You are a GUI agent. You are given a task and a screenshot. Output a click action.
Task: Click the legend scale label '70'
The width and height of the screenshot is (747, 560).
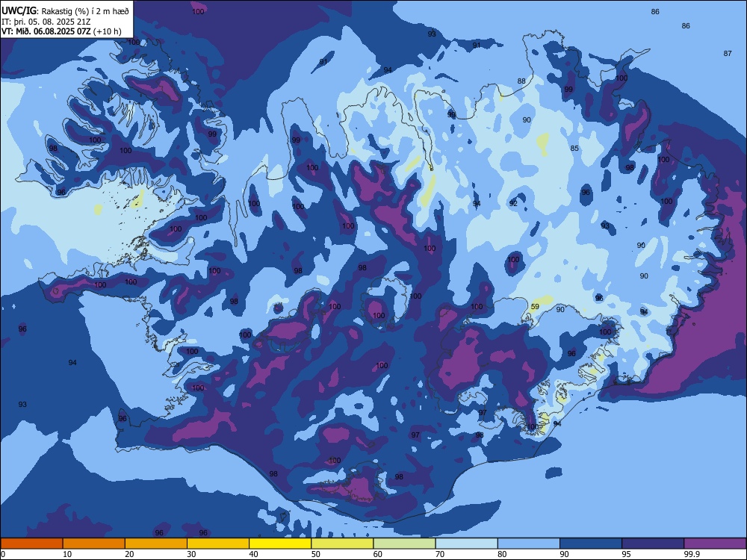[x=440, y=554]
